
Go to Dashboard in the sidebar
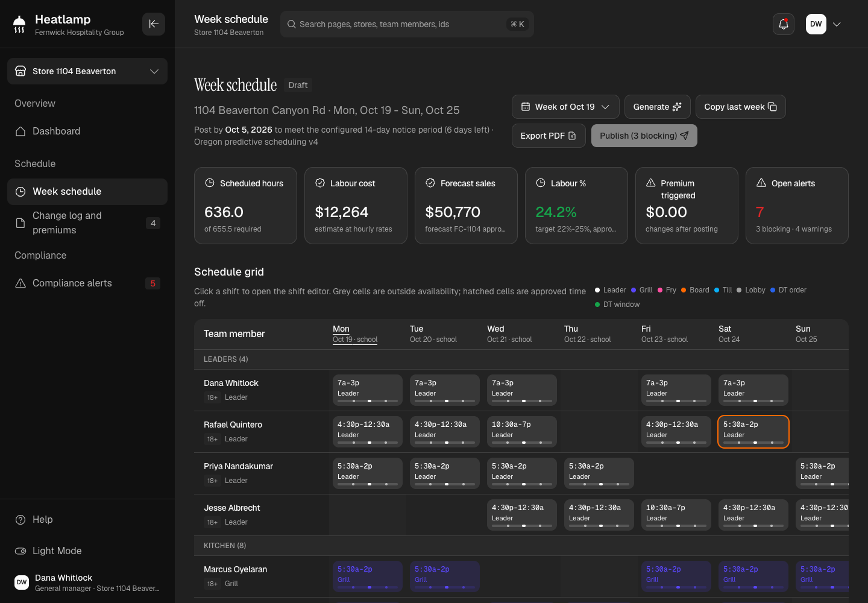tap(87, 131)
